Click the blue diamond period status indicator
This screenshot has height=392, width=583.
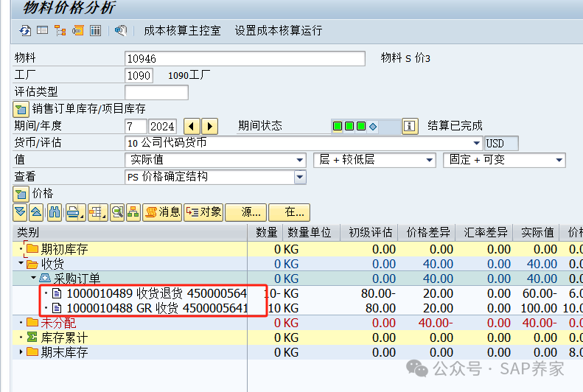click(373, 127)
